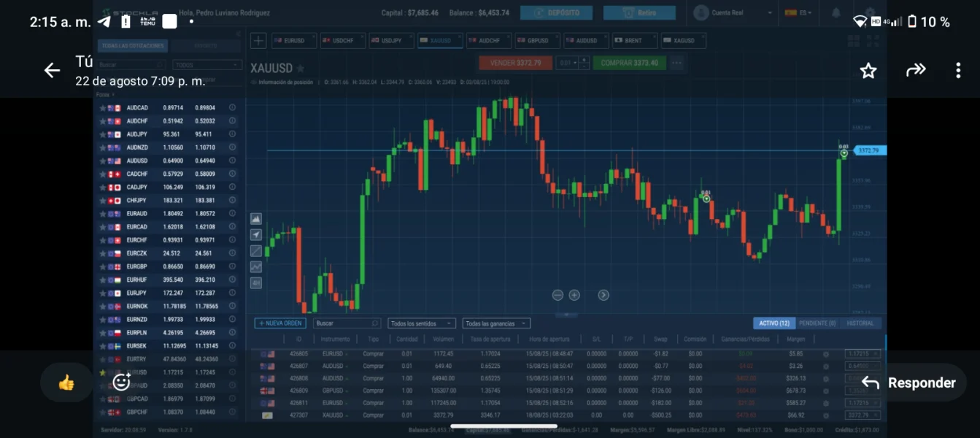Screen dimensions: 980x438
Task: Open the PENDIENTE (0) orders tab
Action: pos(817,323)
